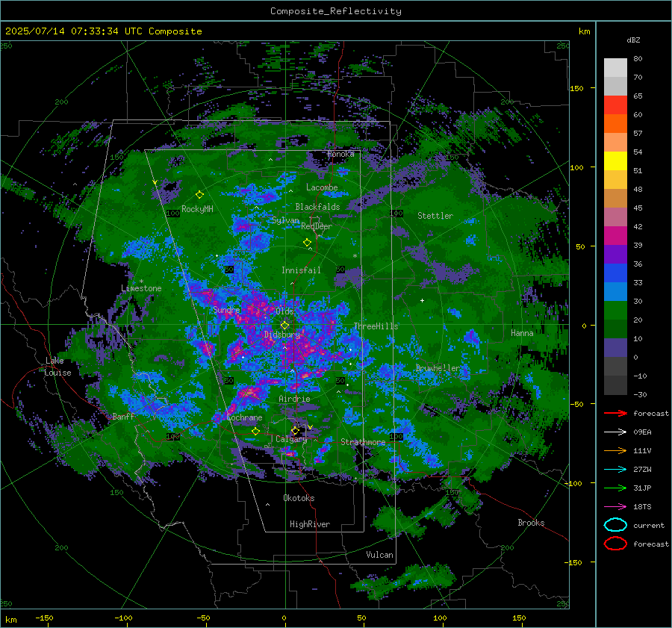
Task: Select the slate purple 0-10 dBZ swatch
Action: (615, 348)
